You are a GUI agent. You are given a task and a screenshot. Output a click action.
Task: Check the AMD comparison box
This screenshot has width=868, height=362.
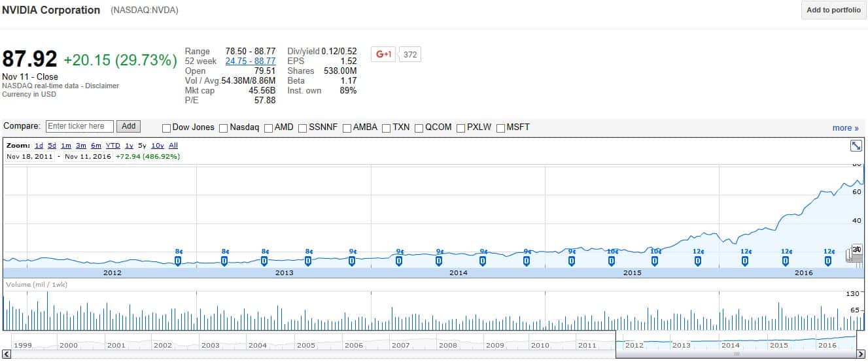coord(268,128)
